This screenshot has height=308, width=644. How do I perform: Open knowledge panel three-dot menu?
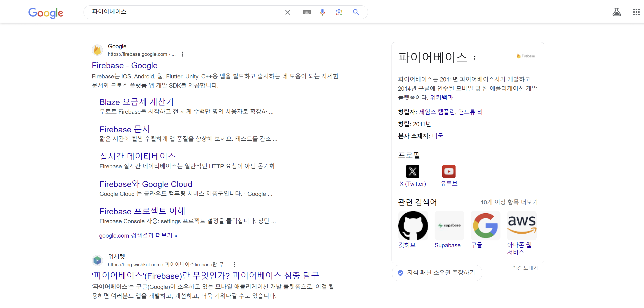pos(475,58)
